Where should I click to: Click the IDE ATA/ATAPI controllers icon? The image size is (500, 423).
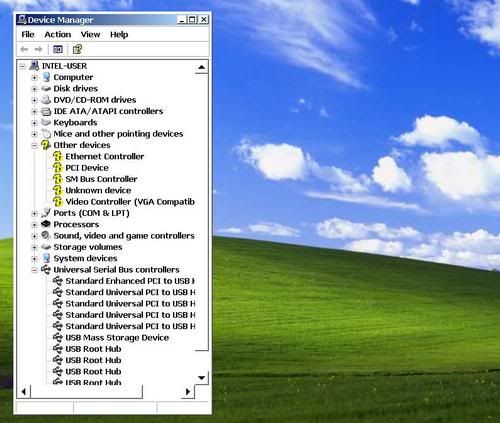[46, 111]
